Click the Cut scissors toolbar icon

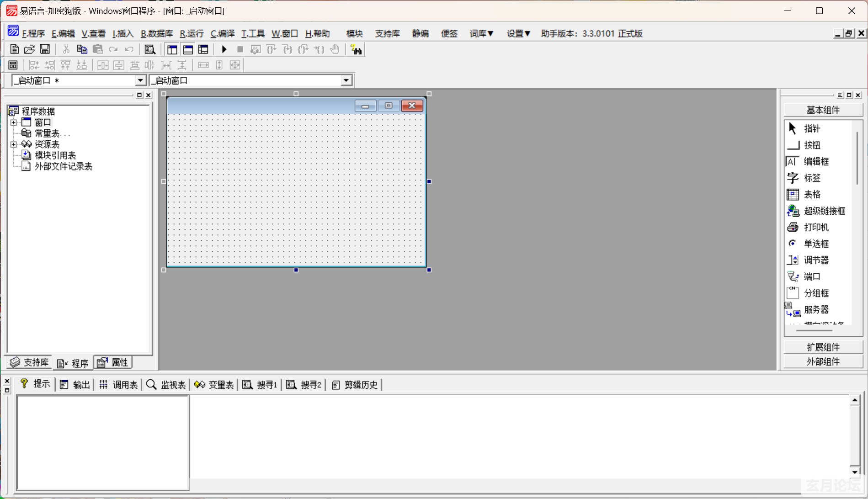point(66,49)
